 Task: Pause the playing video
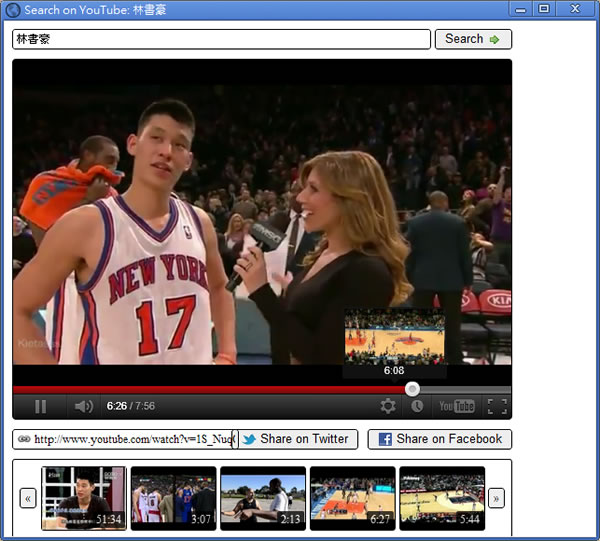click(41, 406)
